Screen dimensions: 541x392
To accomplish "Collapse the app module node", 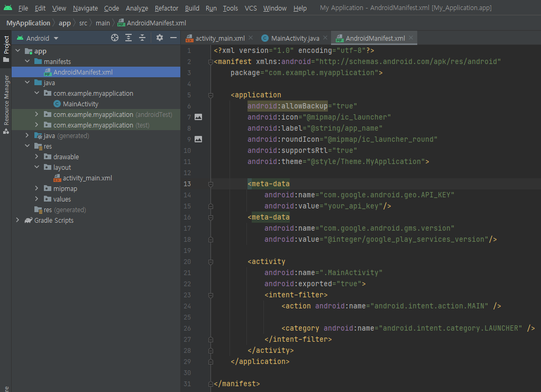I will coord(18,51).
